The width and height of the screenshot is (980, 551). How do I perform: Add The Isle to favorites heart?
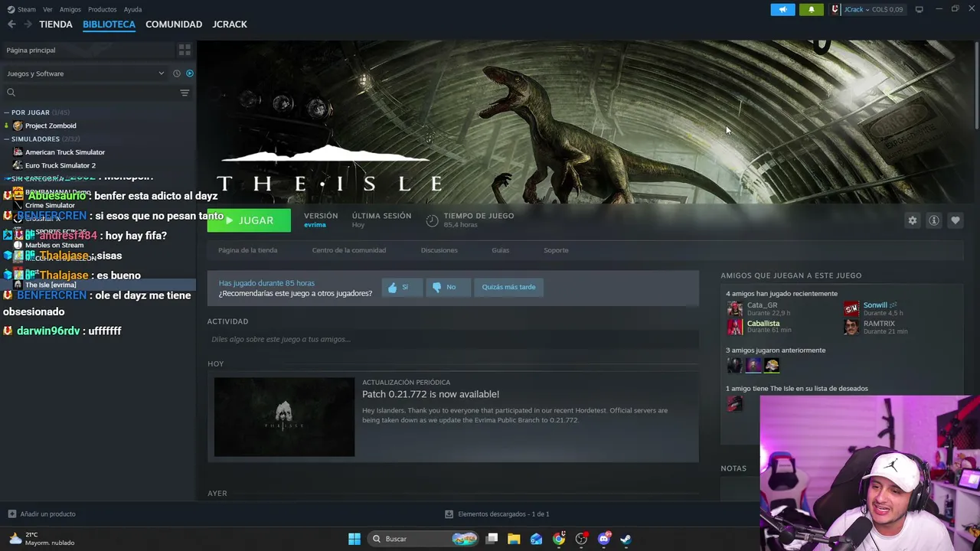(x=955, y=220)
